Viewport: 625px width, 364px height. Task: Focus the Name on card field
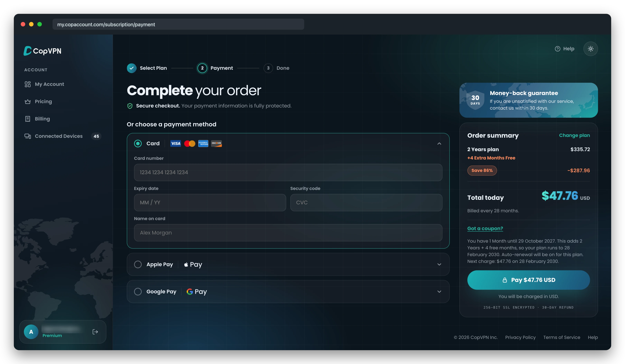point(288,233)
